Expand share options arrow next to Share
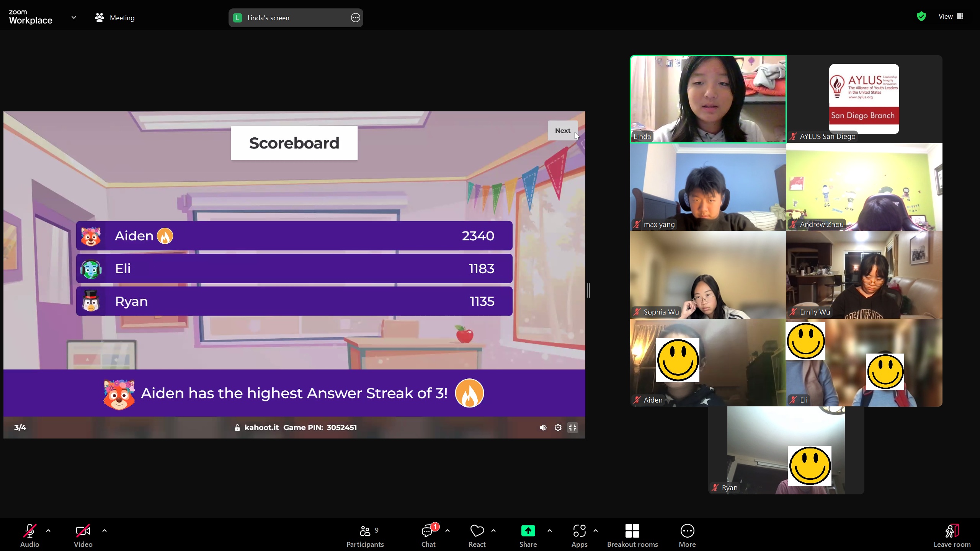This screenshot has width=980, height=551. (550, 531)
